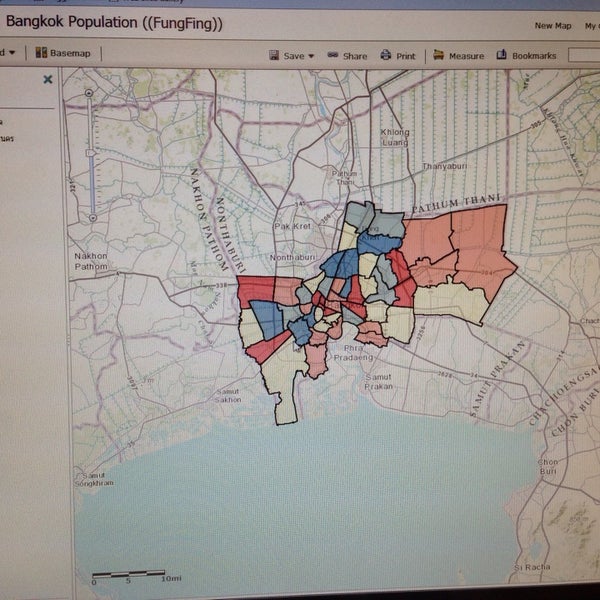The height and width of the screenshot is (600, 600).
Task: Open Bookmarks via the book icon
Action: pos(502,56)
